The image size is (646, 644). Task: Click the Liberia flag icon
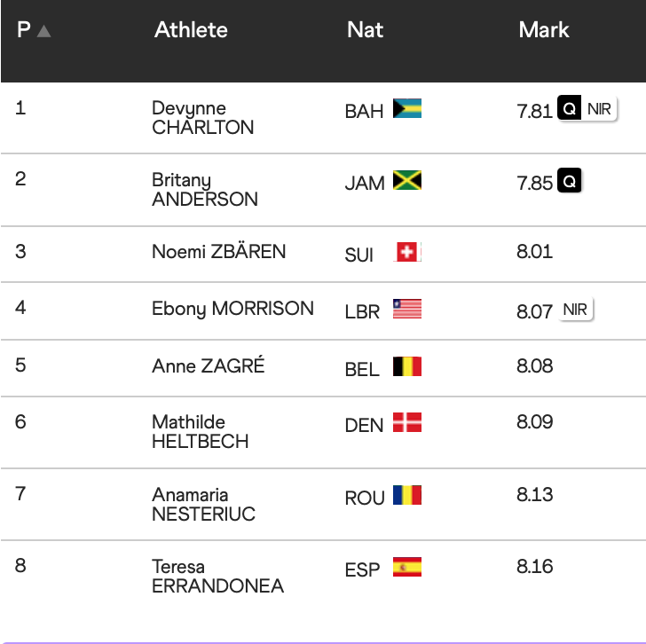tap(407, 309)
